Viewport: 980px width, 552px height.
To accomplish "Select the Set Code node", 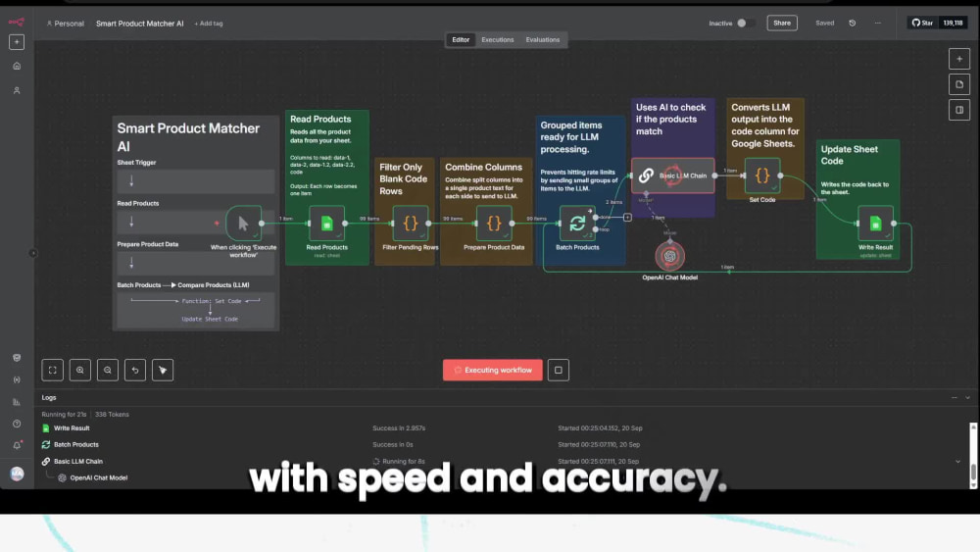I will (x=761, y=176).
